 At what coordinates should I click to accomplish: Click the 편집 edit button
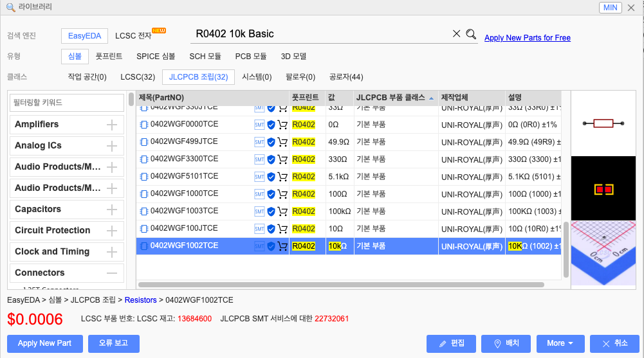pyautogui.click(x=451, y=344)
